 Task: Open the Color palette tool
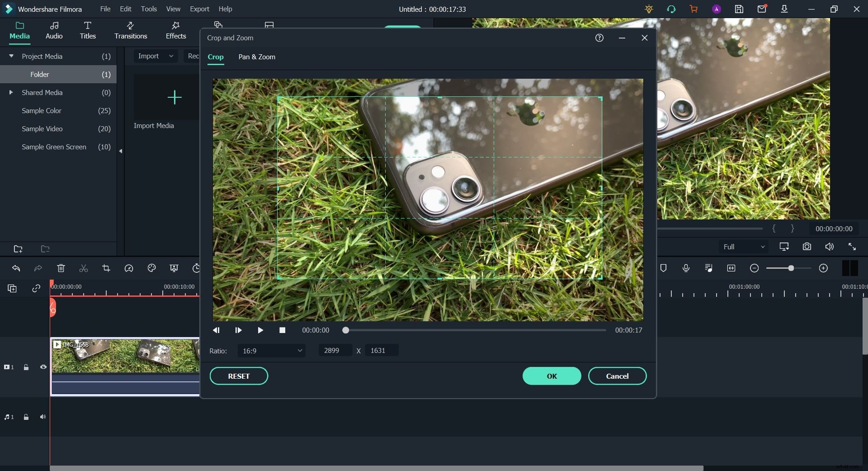click(151, 268)
